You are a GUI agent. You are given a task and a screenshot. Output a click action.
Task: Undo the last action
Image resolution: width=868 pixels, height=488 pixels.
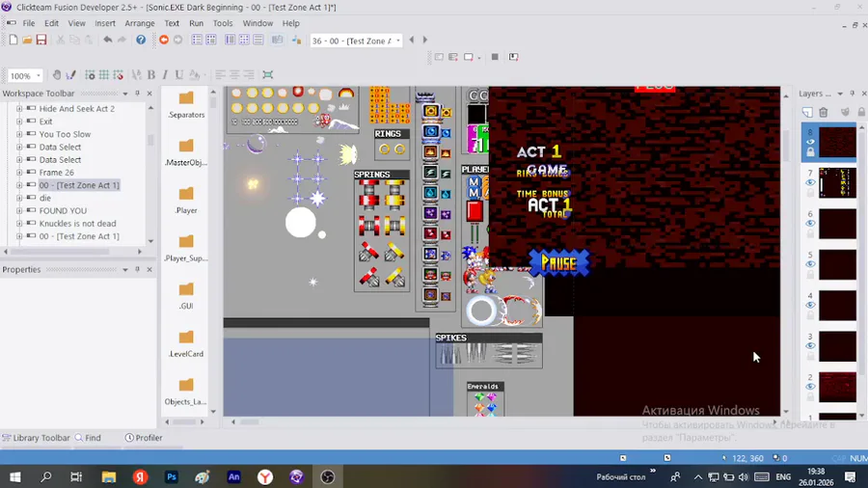click(x=107, y=40)
